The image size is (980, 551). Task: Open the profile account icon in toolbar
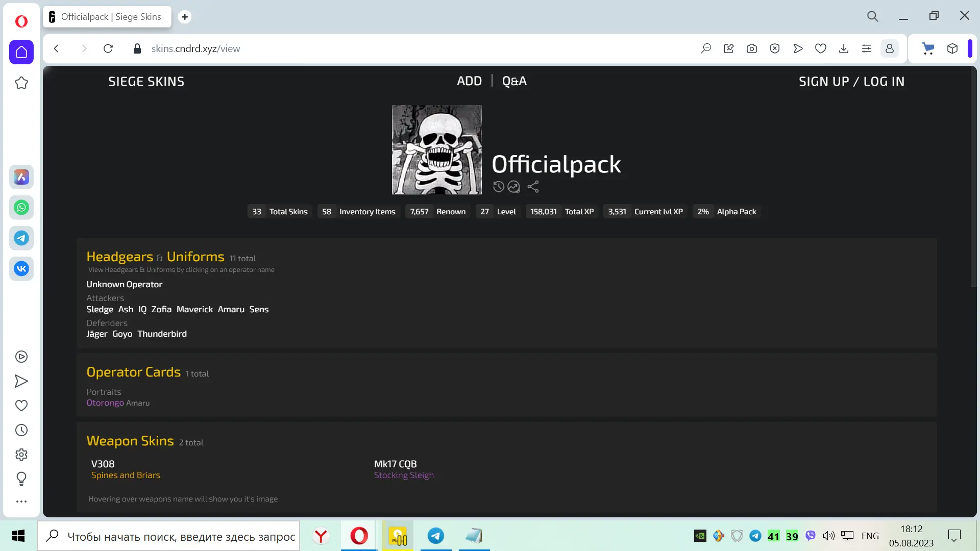pyautogui.click(x=890, y=48)
